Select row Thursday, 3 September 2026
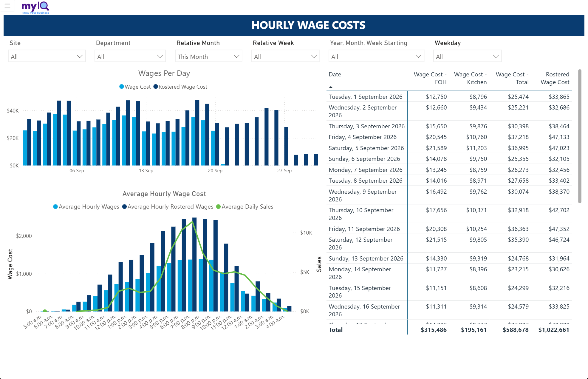The height and width of the screenshot is (379, 588). [449, 126]
